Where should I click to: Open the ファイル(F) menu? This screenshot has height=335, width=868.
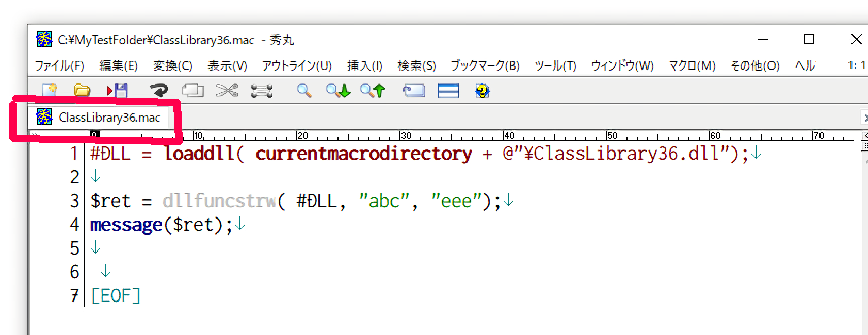coord(59,66)
